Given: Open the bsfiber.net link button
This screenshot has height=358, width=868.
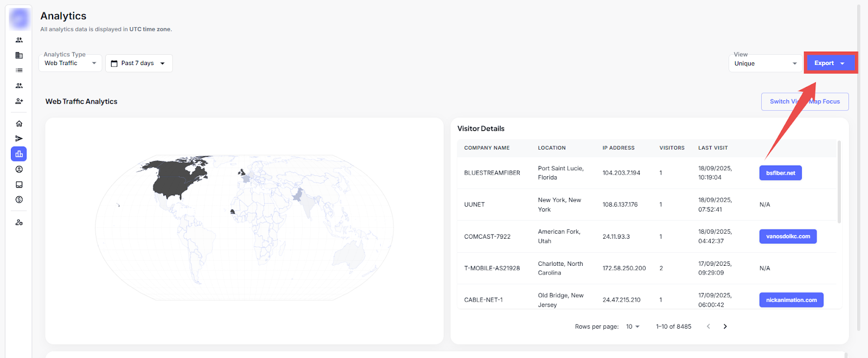Looking at the screenshot, I should pos(780,173).
